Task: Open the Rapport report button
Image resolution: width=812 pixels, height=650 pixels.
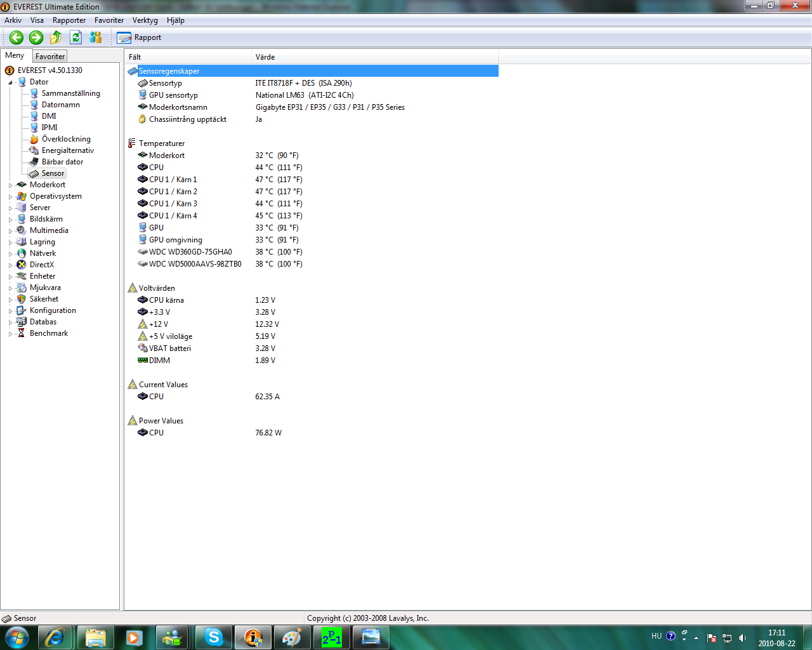Action: click(140, 37)
